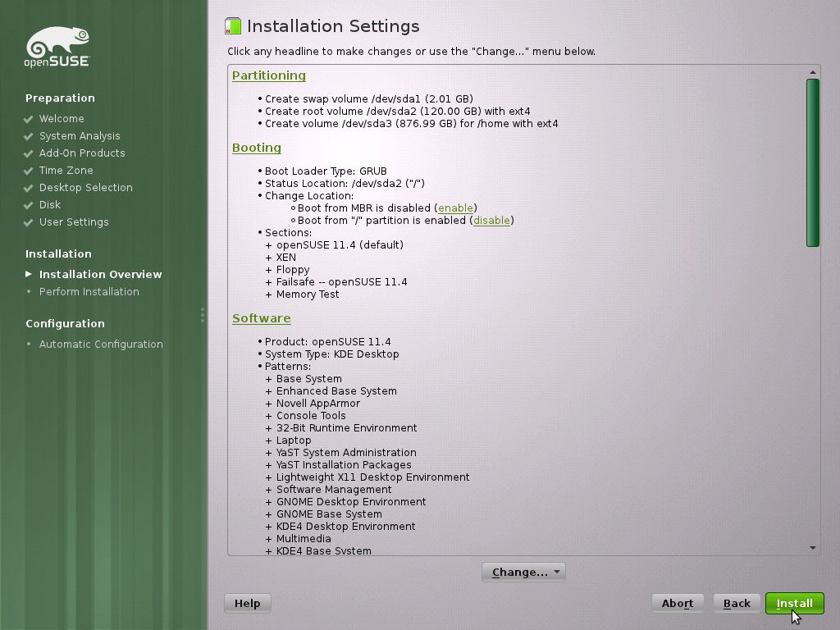Image resolution: width=840 pixels, height=630 pixels.
Task: Click 'Failsafe -- openSUSE 11.4' entry
Action: (341, 282)
